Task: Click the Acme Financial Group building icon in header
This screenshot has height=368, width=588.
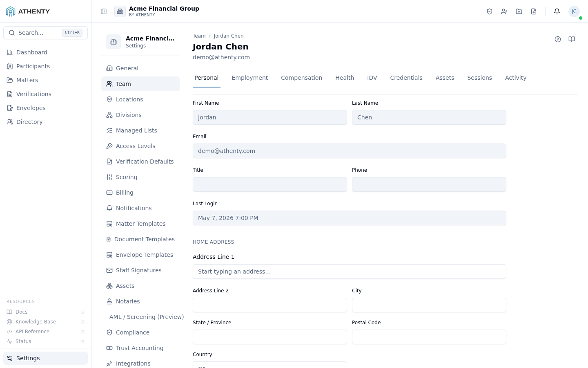Action: tap(120, 11)
